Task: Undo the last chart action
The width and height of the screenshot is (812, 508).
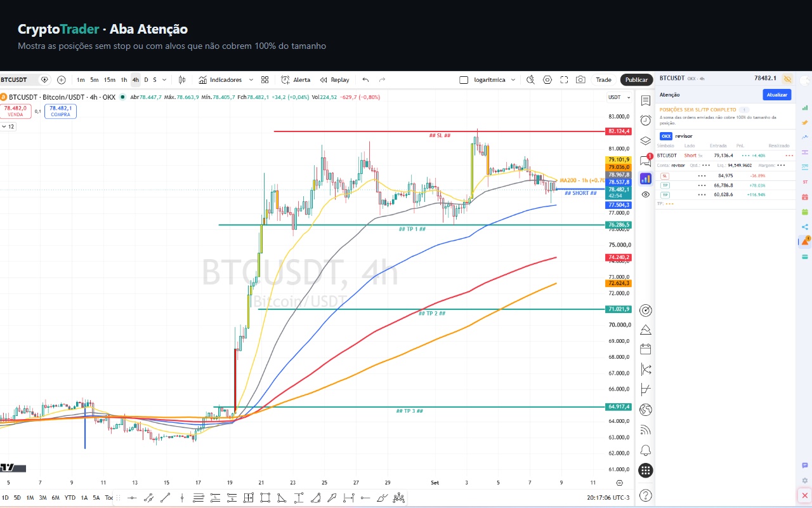Action: point(365,80)
